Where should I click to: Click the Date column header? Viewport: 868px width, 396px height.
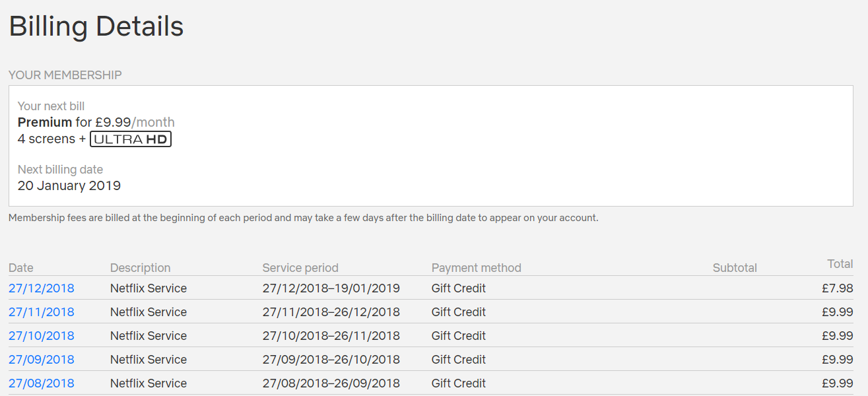[21, 268]
